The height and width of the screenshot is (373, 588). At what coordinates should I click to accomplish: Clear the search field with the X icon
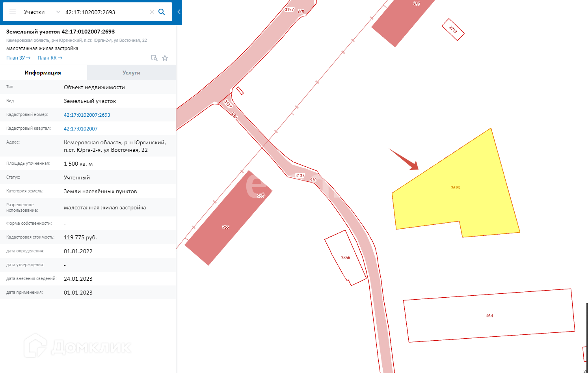[152, 12]
